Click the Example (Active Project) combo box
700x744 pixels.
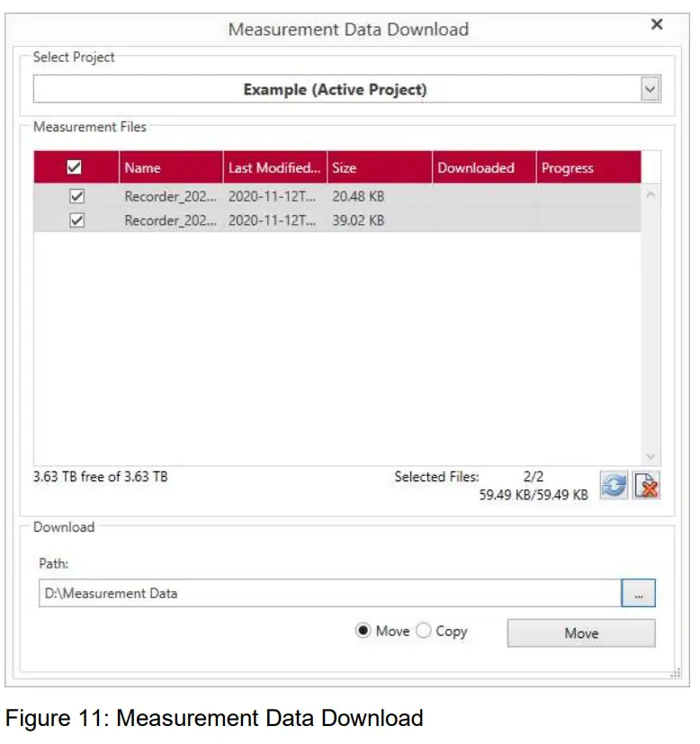[x=347, y=89]
